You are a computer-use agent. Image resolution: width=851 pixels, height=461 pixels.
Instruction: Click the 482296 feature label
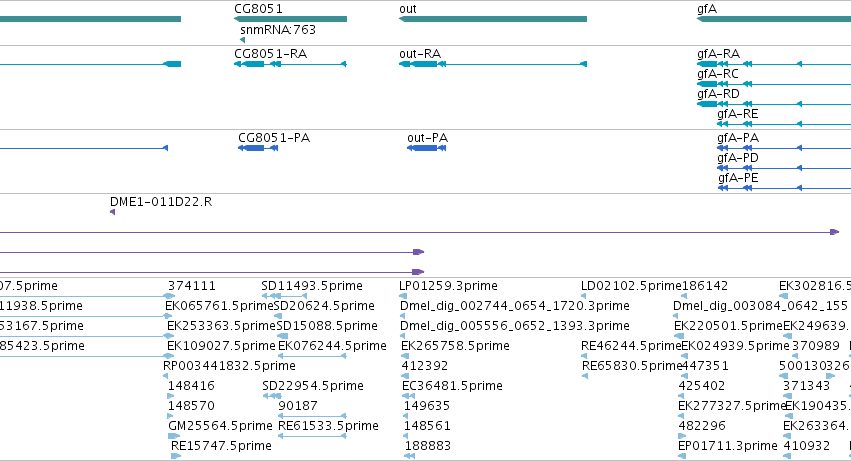702,427
